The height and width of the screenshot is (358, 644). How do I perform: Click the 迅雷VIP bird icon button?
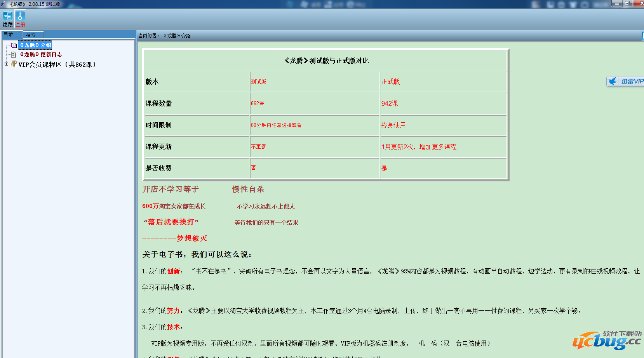[613, 81]
